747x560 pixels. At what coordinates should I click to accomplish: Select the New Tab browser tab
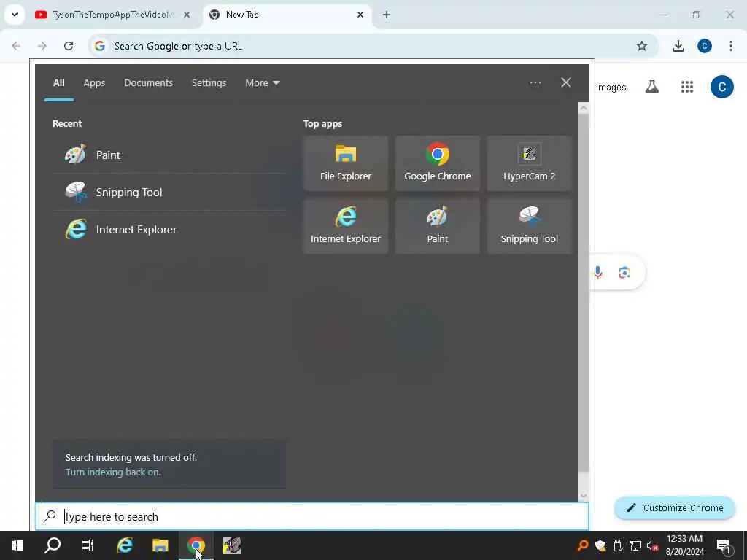pos(285,15)
